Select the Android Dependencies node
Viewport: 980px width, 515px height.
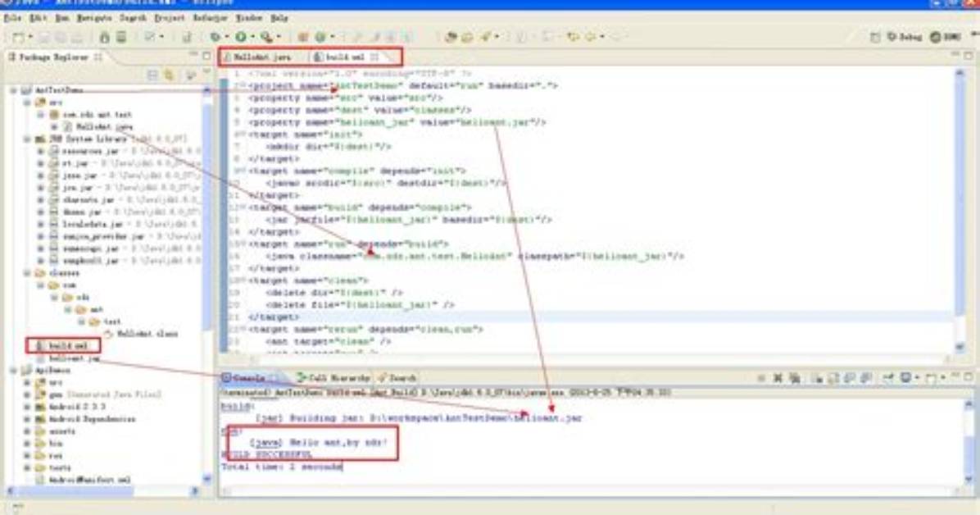pyautogui.click(x=85, y=419)
